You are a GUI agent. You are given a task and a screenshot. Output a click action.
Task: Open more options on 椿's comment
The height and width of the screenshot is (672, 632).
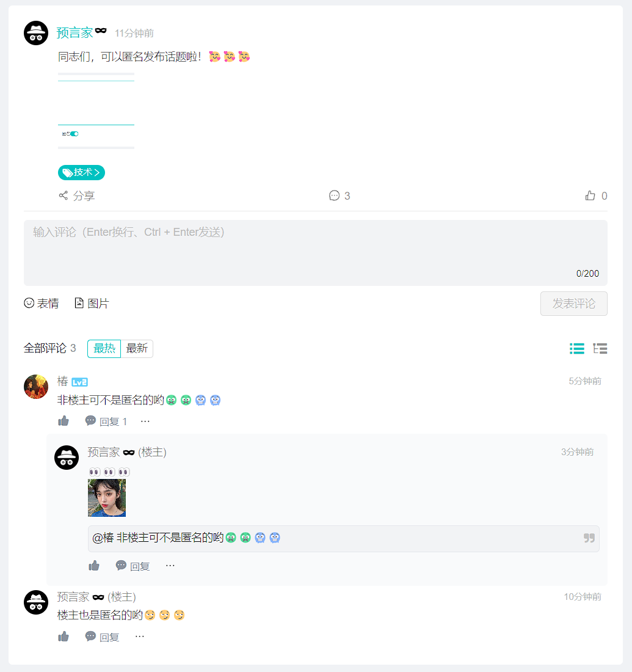coord(145,421)
